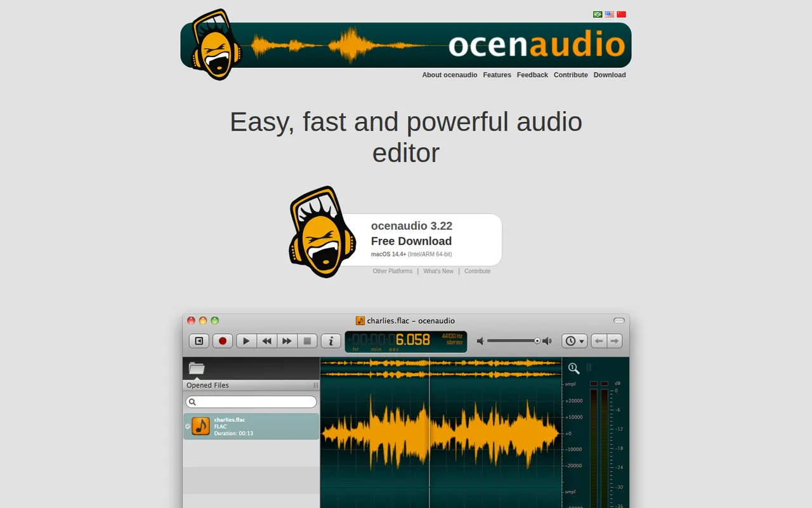Click Contribute link below the download button

pyautogui.click(x=477, y=271)
